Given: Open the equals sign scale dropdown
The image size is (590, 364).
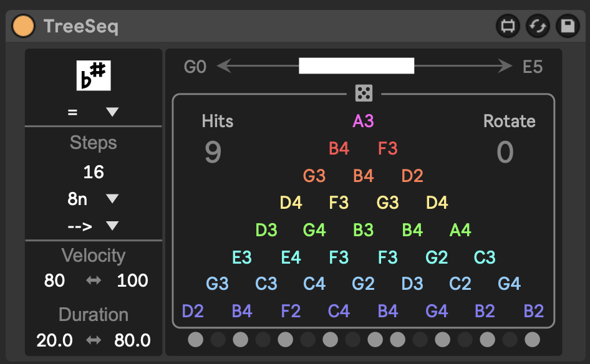Looking at the screenshot, I should coord(93,112).
